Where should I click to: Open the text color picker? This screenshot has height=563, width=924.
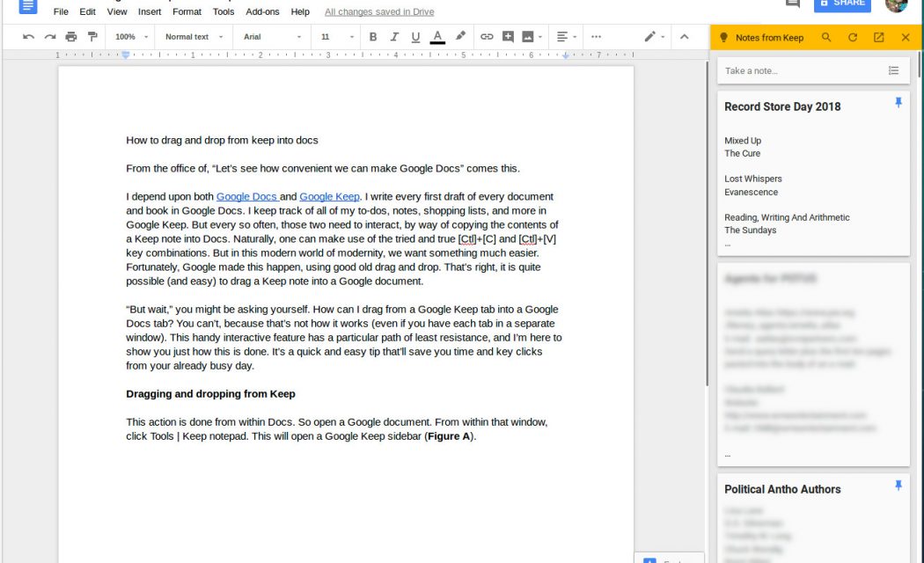[437, 37]
